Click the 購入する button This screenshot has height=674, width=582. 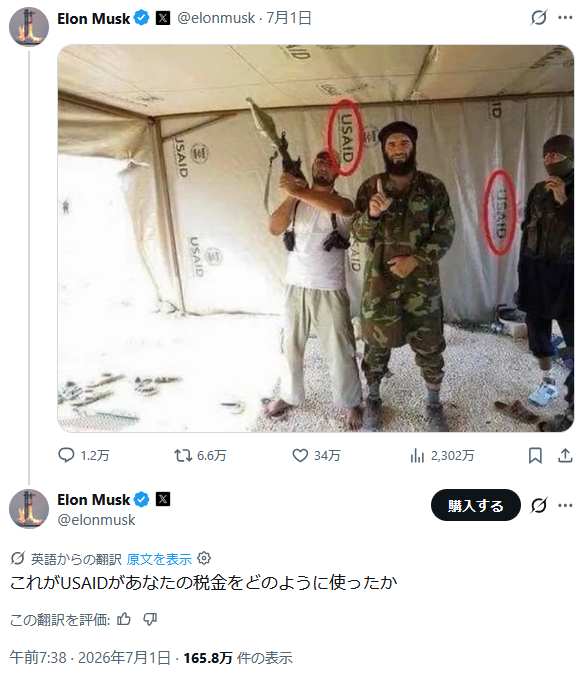coord(476,505)
